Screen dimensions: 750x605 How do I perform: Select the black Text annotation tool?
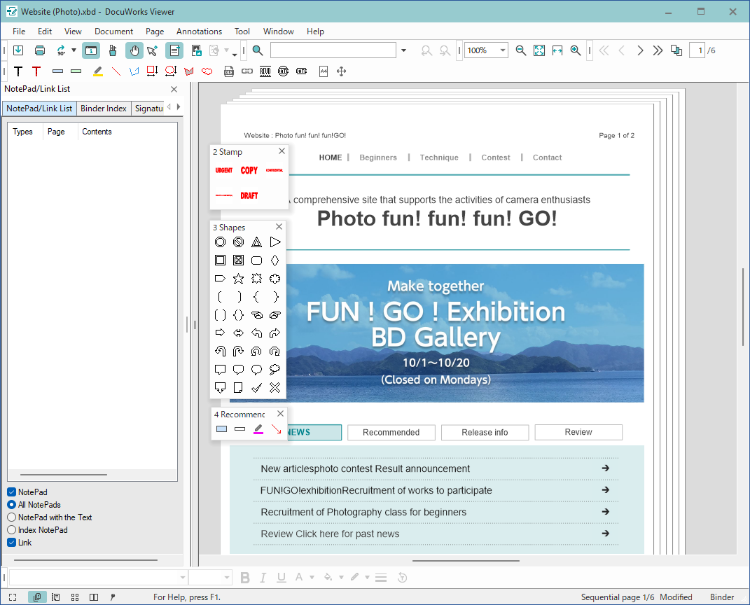(18, 71)
